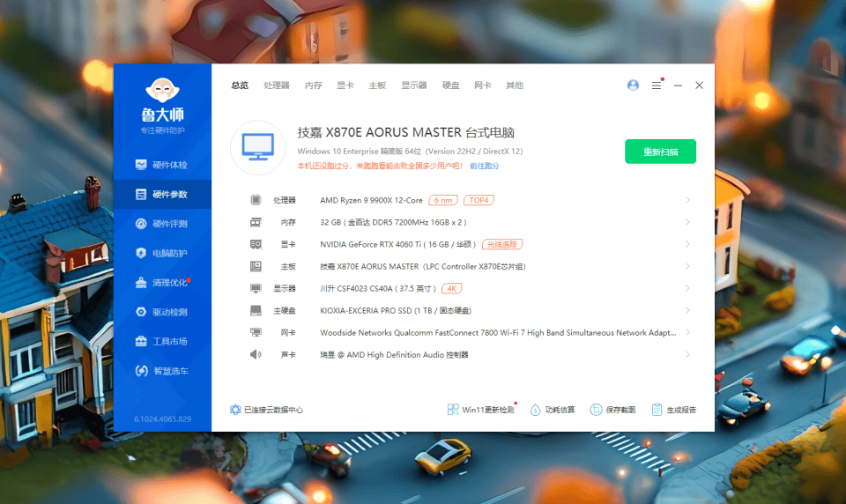Select 硬件参数 sidebar item
This screenshot has width=846, height=504.
click(162, 194)
